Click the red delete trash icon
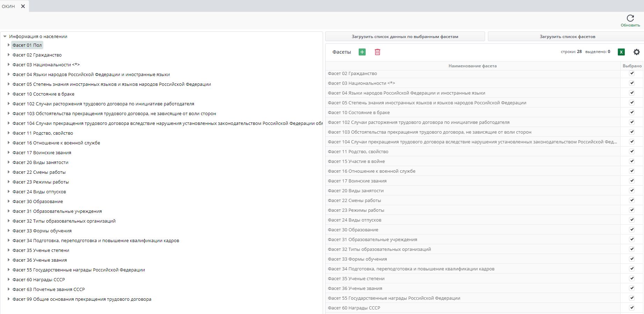The height and width of the screenshot is (314, 644). (x=378, y=52)
